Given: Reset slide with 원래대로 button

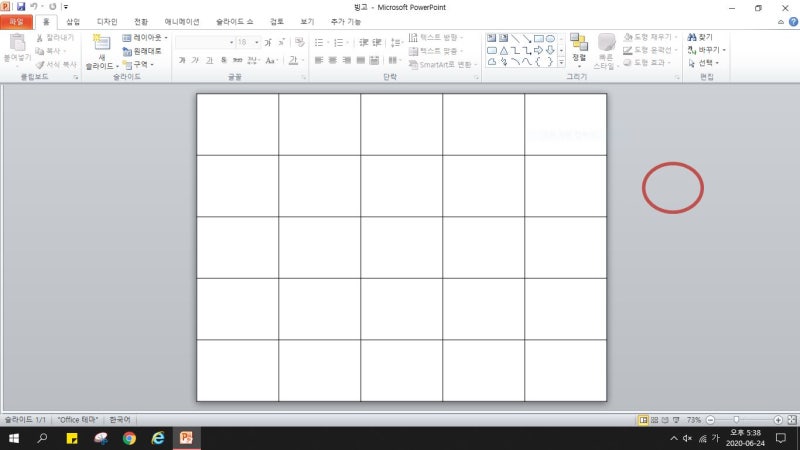Looking at the screenshot, I should click(142, 51).
